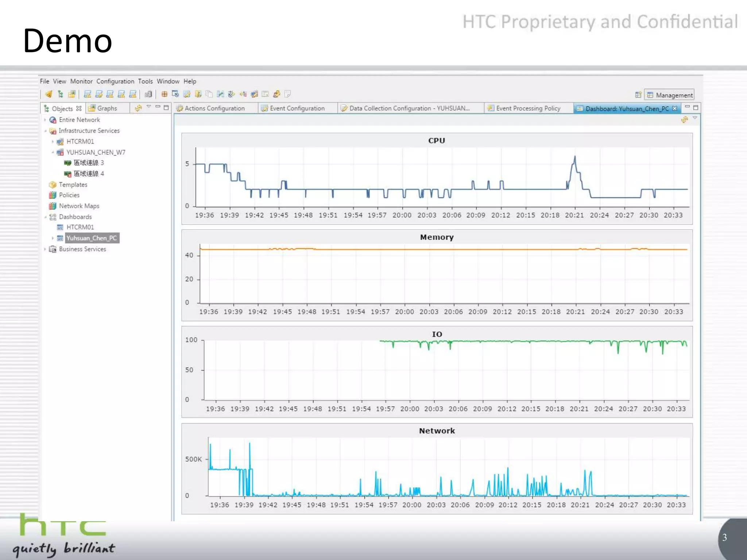This screenshot has width=747, height=560.
Task: Expand the Entire Network tree node
Action: 45,120
